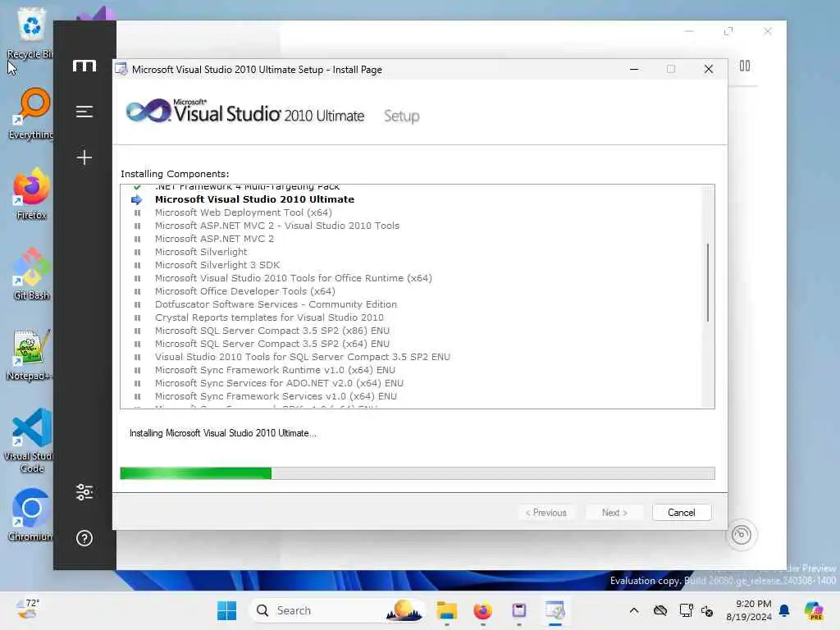Select 'Microsoft Visual Studio 2010 Ultimate' list row

click(x=411, y=199)
